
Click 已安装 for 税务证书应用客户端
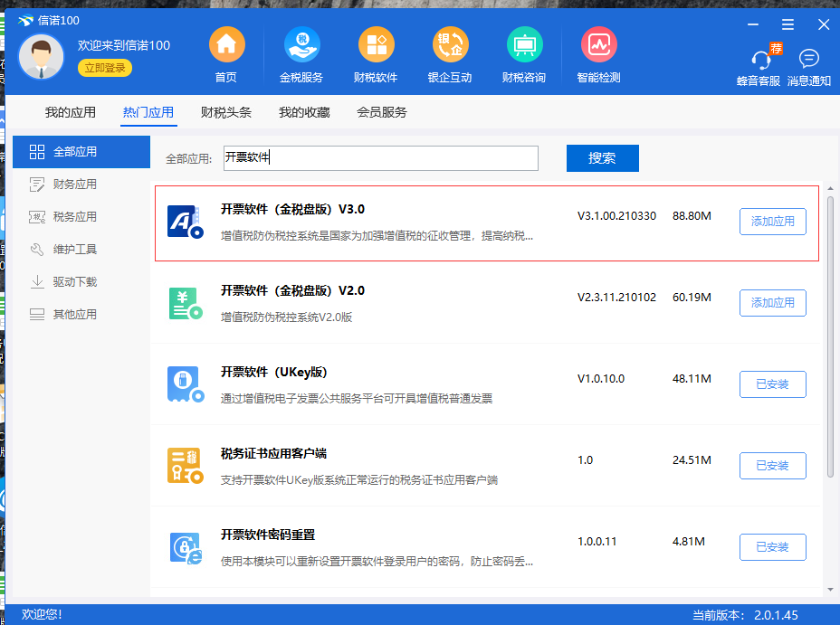(772, 466)
